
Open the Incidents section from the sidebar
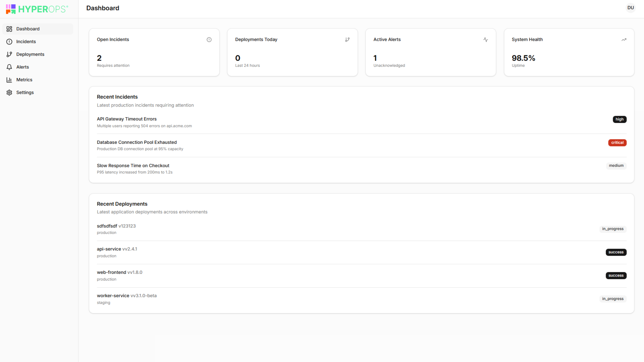26,41
